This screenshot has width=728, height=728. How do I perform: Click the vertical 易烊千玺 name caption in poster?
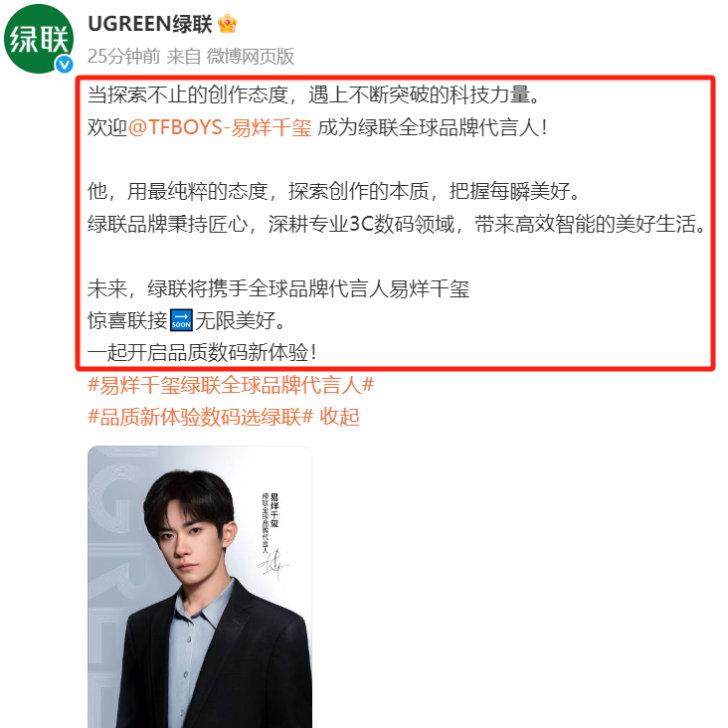pyautogui.click(x=274, y=510)
